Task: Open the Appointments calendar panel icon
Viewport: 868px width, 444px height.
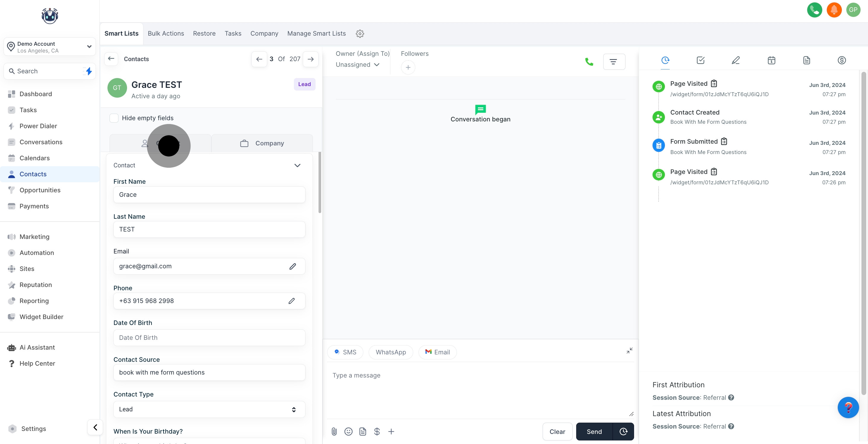Action: point(771,60)
